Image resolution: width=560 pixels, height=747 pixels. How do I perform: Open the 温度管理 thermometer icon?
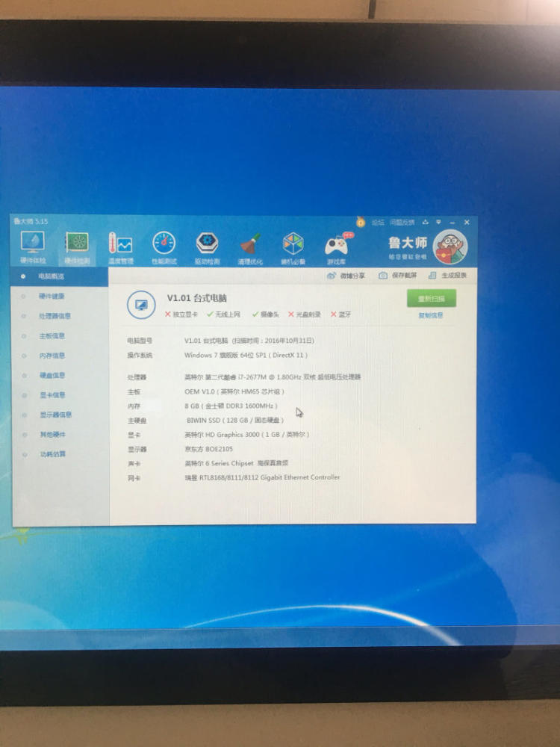[120, 248]
